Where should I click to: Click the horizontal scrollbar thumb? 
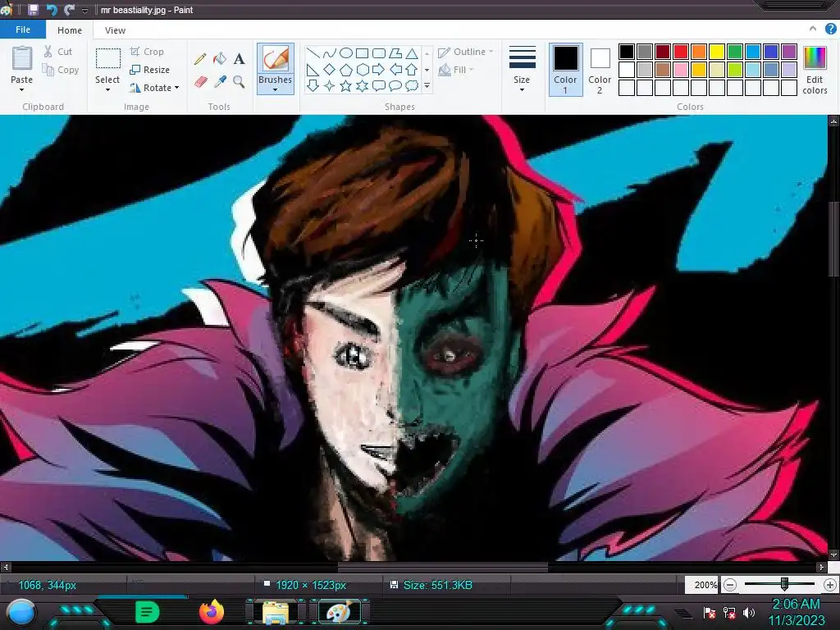[442, 567]
